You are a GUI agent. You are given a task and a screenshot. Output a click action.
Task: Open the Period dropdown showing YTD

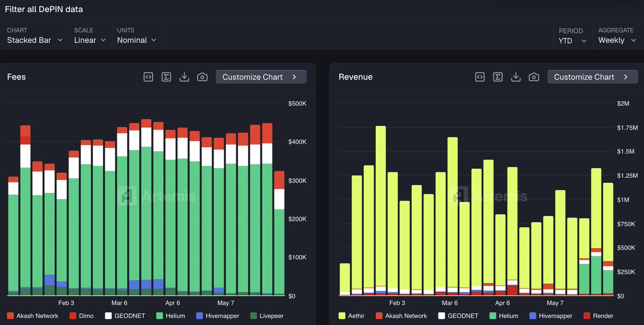(x=573, y=36)
